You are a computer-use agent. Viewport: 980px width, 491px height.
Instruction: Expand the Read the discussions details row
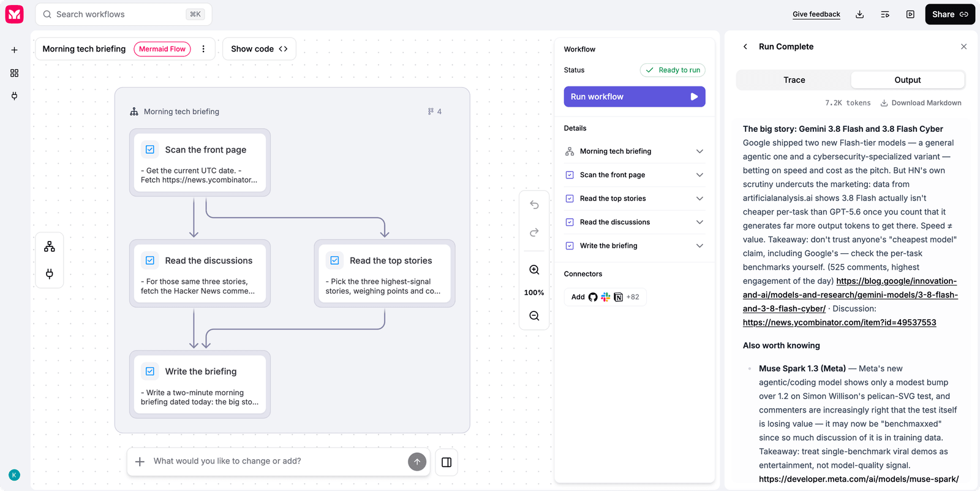click(x=635, y=222)
